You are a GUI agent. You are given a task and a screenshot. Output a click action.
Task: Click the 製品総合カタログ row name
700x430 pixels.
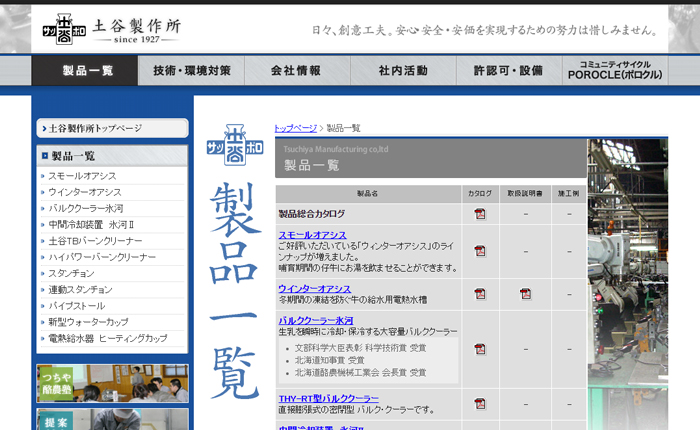pyautogui.click(x=312, y=214)
